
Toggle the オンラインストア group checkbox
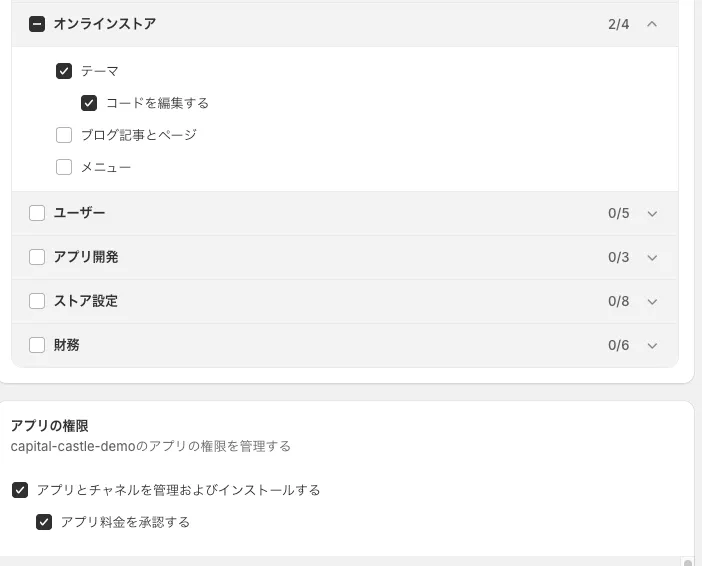tap(37, 24)
